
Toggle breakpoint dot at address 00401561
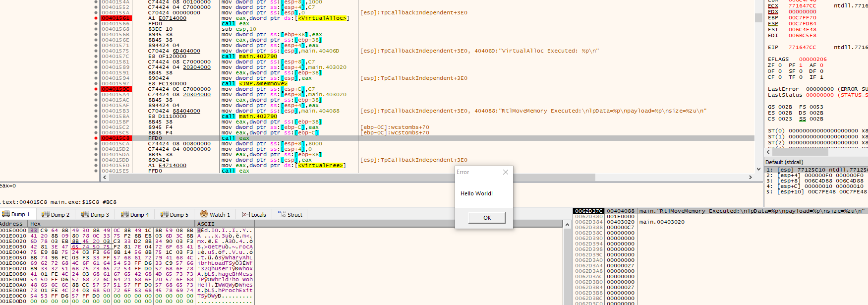tap(96, 18)
